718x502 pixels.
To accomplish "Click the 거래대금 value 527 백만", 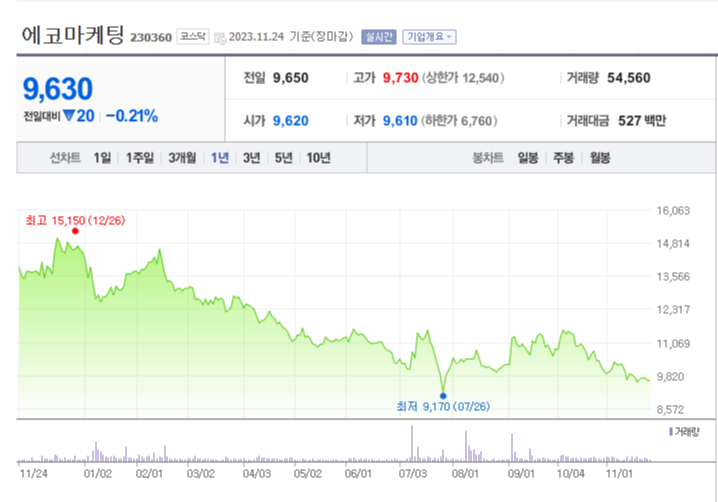I will 642,121.
